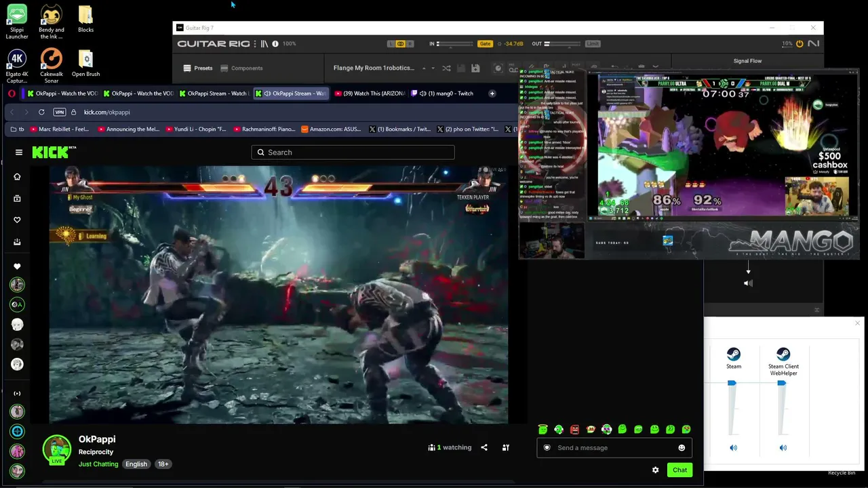The height and width of the screenshot is (488, 868).
Task: Insert the red angry emote in chat
Action: (x=575, y=429)
